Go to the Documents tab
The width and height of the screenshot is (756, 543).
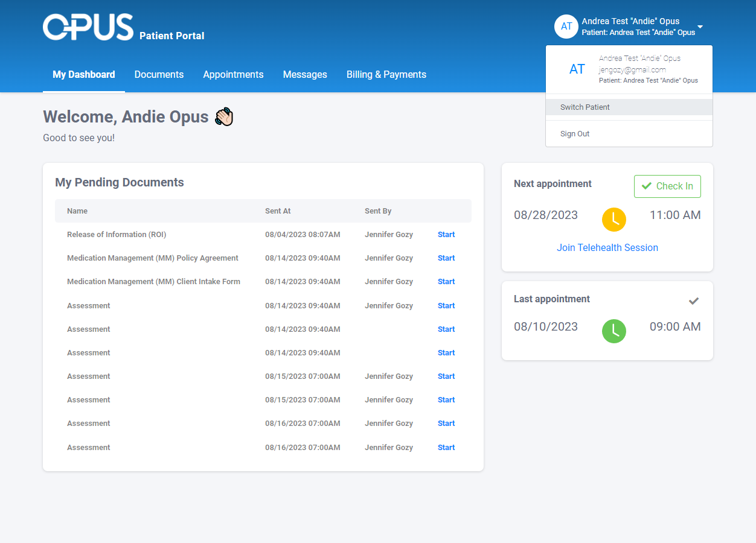[x=159, y=75]
